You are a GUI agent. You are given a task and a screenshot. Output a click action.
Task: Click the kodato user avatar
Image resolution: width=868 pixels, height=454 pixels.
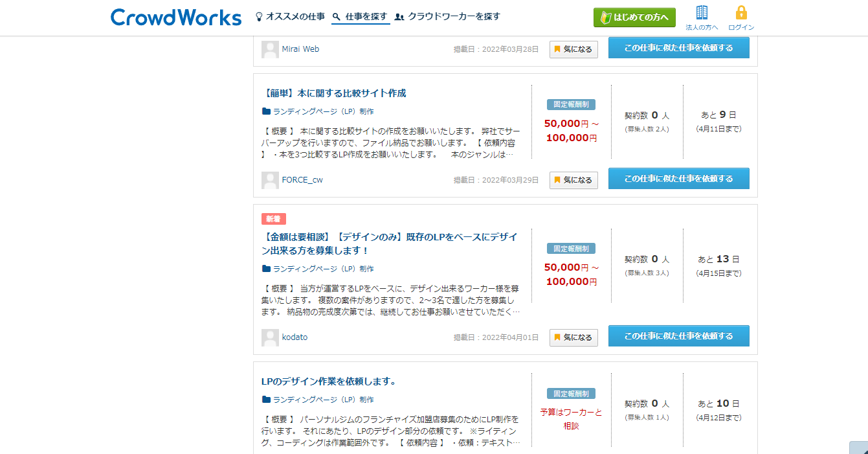pos(270,337)
